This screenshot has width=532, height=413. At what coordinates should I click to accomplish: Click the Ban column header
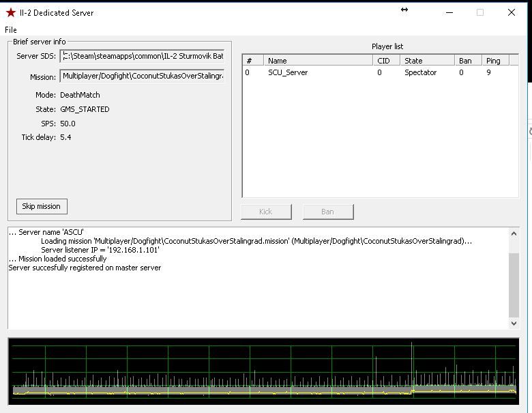(468, 61)
